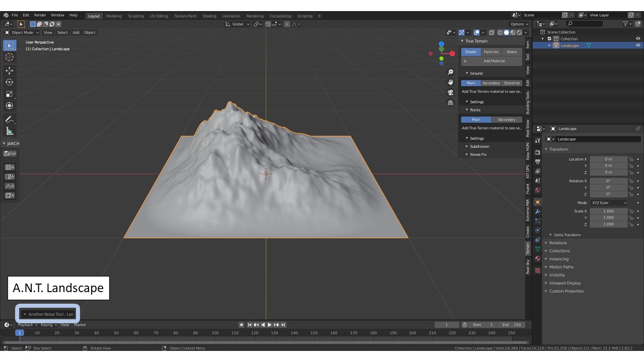The height and width of the screenshot is (362, 644).
Task: Click the Location X value field
Action: pyautogui.click(x=609, y=159)
